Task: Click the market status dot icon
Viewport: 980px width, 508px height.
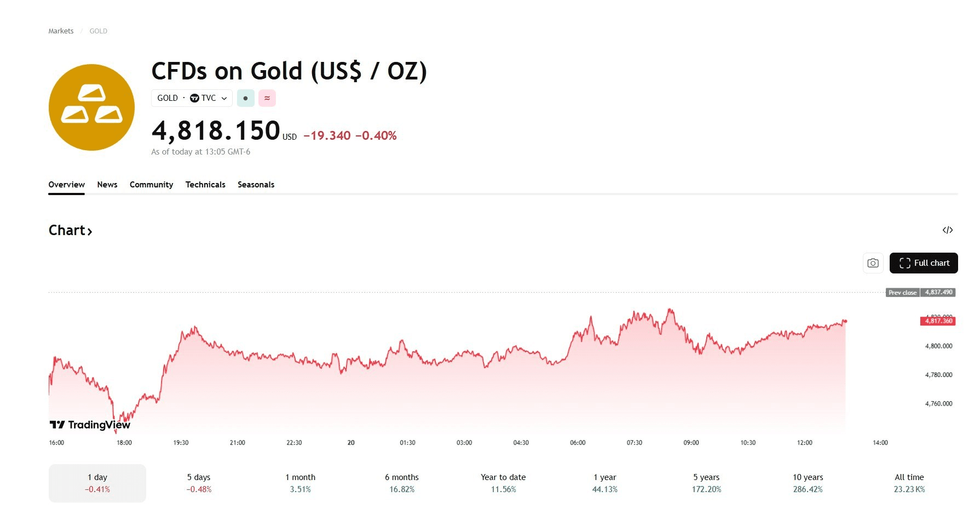Action: coord(245,98)
